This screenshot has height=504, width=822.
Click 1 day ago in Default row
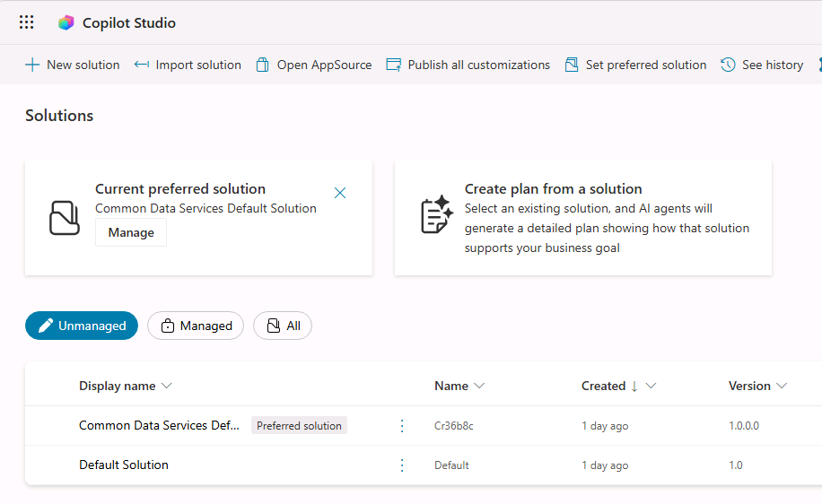(605, 465)
